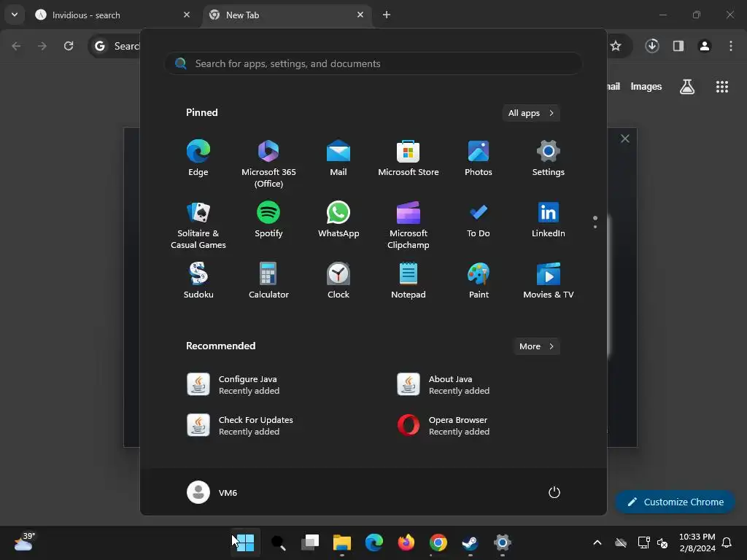Toggle Chrome side panel
The height and width of the screenshot is (560, 747).
click(x=678, y=46)
